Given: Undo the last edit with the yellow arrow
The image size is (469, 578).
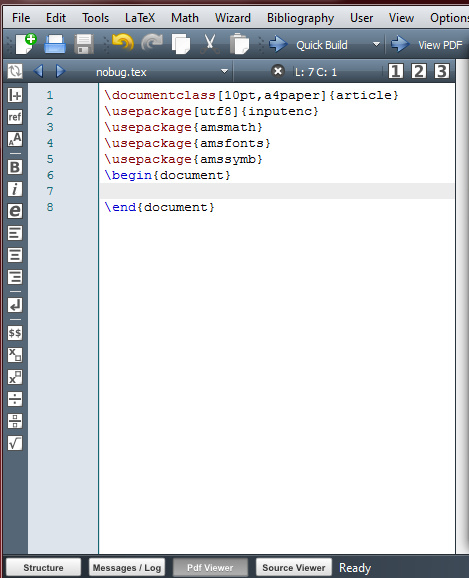Looking at the screenshot, I should click(123, 43).
